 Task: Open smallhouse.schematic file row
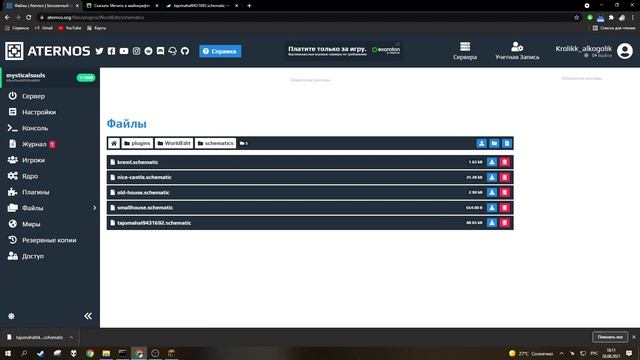click(x=310, y=207)
